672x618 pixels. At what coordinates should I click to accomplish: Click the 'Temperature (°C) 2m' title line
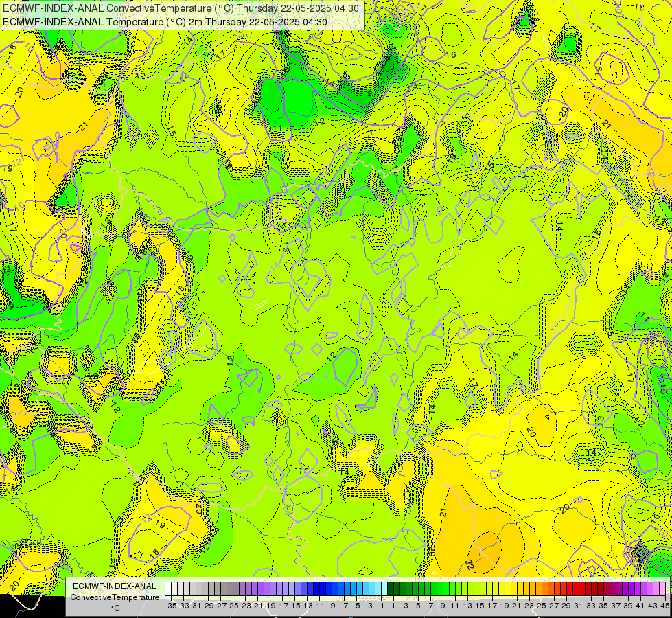coord(165,22)
